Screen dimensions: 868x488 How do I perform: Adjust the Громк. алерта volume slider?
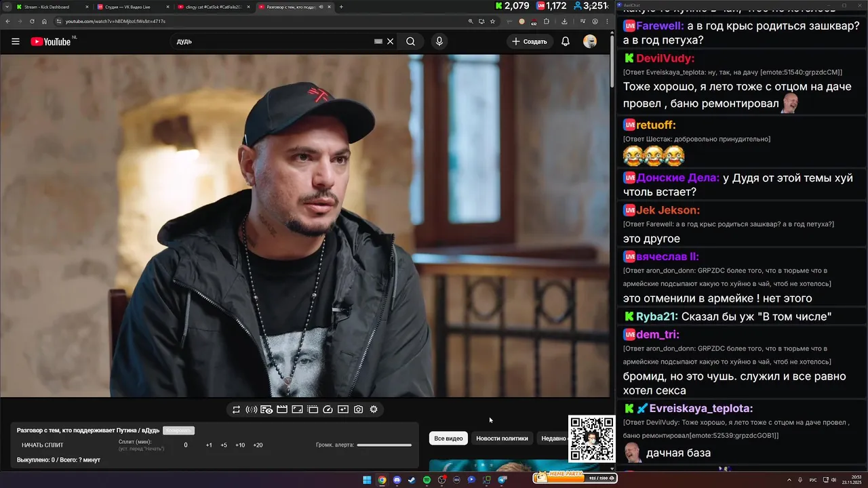pyautogui.click(x=384, y=445)
